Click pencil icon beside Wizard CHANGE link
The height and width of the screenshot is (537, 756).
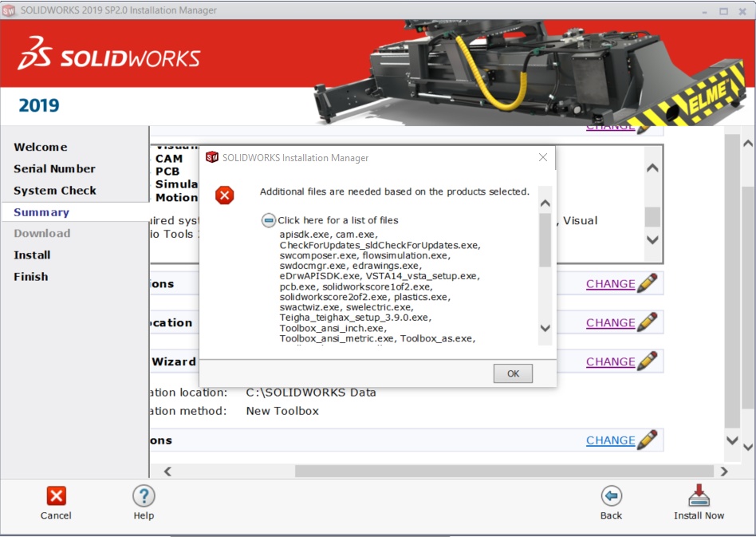coord(647,361)
